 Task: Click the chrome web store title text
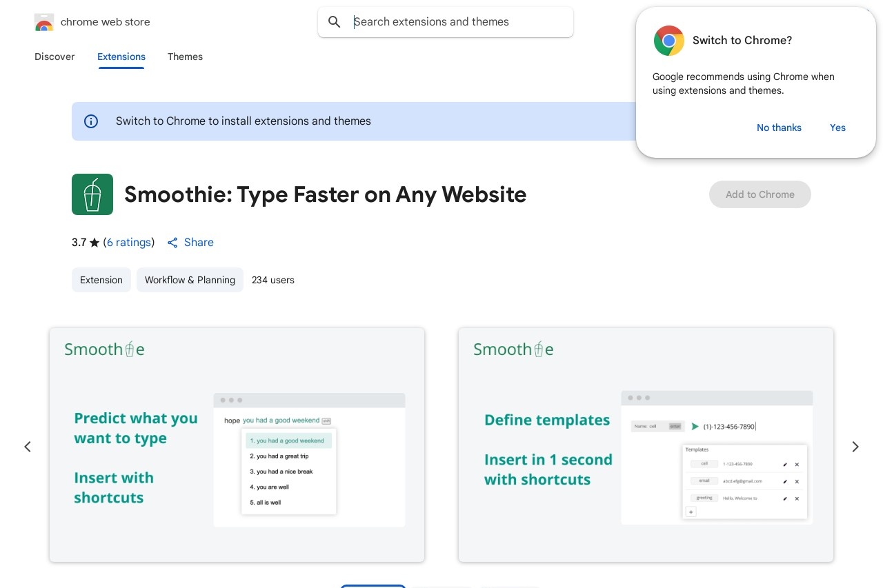click(106, 22)
